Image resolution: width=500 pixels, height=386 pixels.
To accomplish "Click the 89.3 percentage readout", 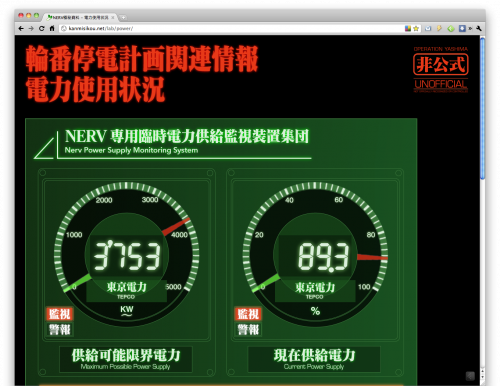I will (323, 256).
